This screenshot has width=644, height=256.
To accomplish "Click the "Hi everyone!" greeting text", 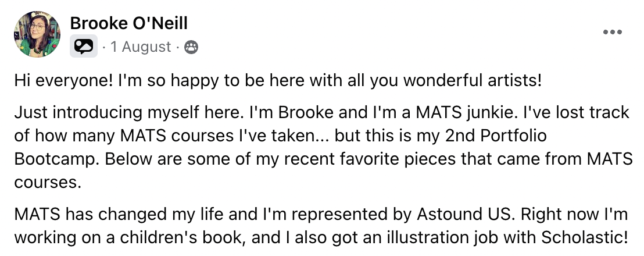I will click(62, 80).
